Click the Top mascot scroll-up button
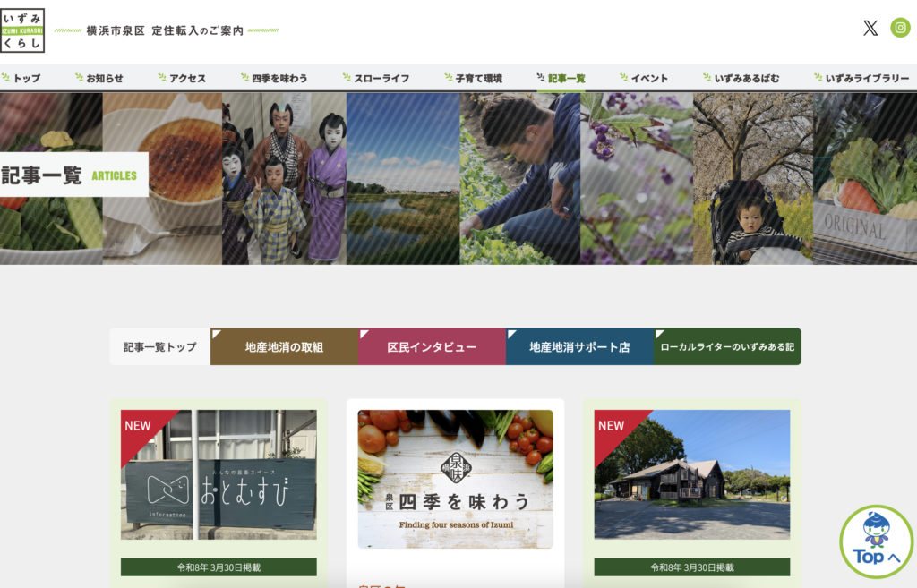 click(x=876, y=542)
